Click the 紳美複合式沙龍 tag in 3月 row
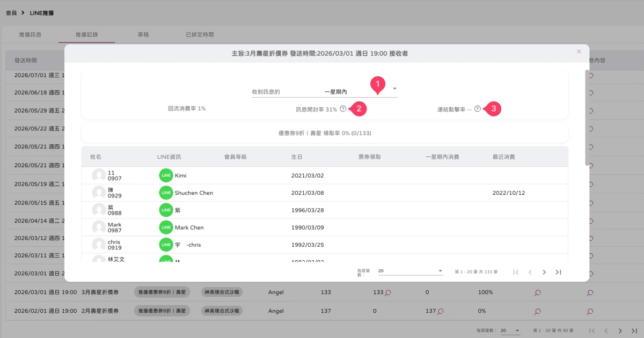Image resolution: width=644 pixels, height=338 pixels. [221, 292]
